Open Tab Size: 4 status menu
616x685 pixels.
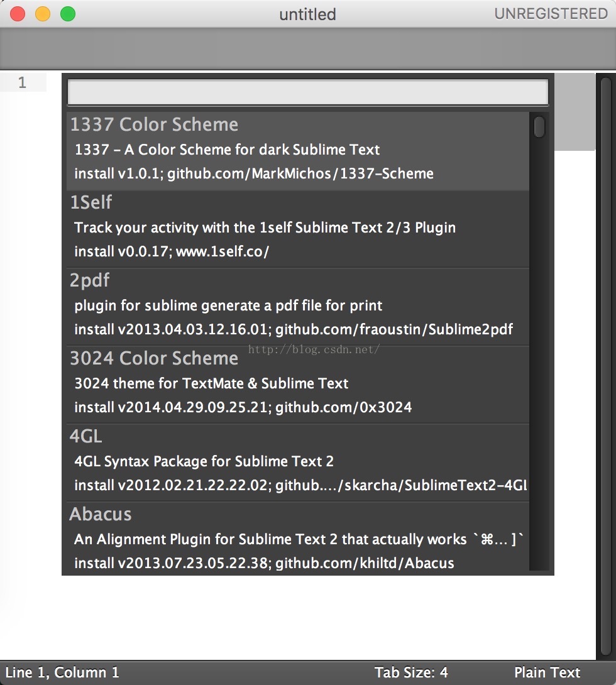point(410,672)
